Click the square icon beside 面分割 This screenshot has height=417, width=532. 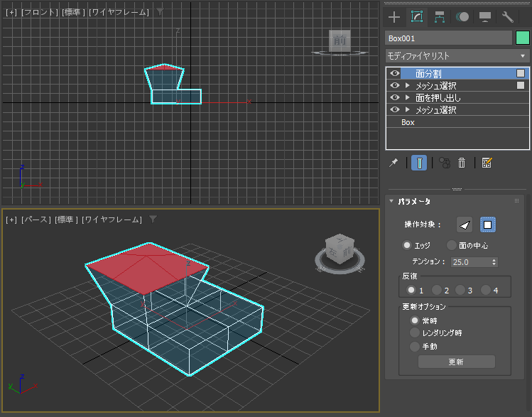521,73
